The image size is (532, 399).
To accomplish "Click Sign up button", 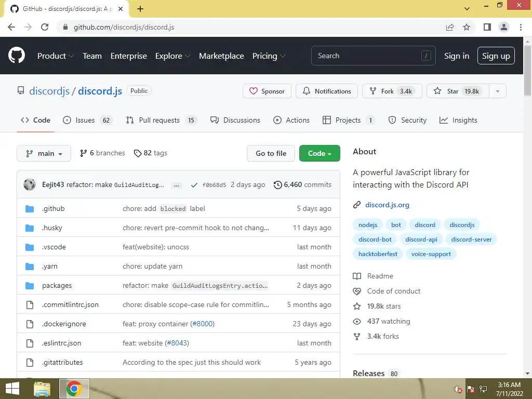I will pos(496,56).
